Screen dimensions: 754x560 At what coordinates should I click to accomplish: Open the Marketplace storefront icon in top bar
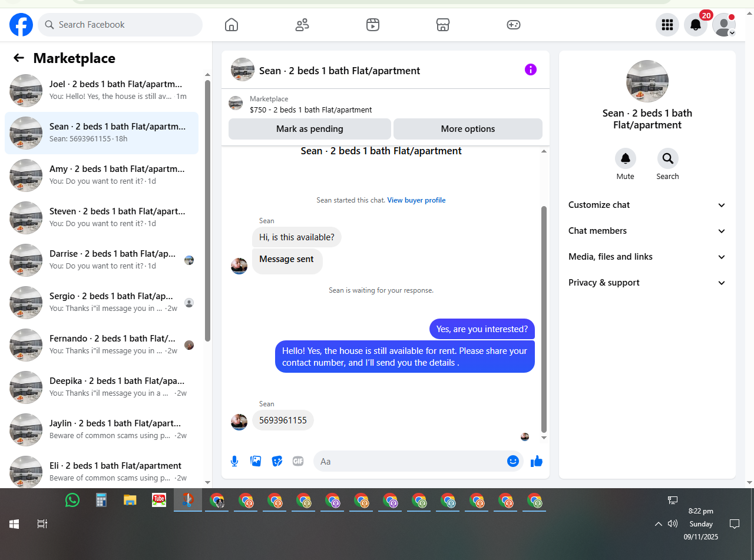(x=443, y=25)
